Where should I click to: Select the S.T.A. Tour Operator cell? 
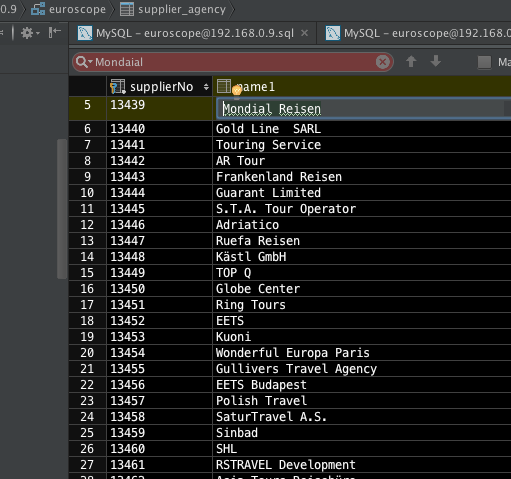point(362,209)
